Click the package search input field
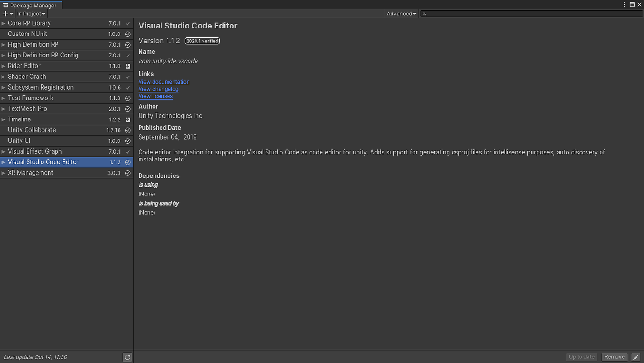This screenshot has width=644, height=363. [532, 14]
